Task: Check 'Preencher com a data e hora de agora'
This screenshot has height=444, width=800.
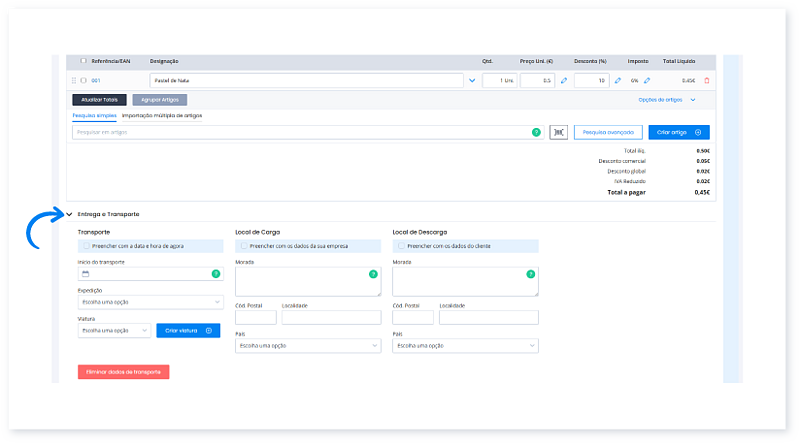Action: (87, 245)
